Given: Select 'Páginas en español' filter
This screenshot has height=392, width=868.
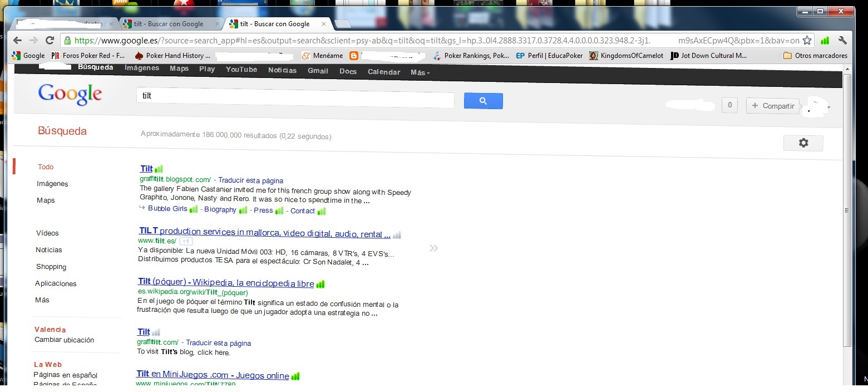Looking at the screenshot, I should click(65, 375).
